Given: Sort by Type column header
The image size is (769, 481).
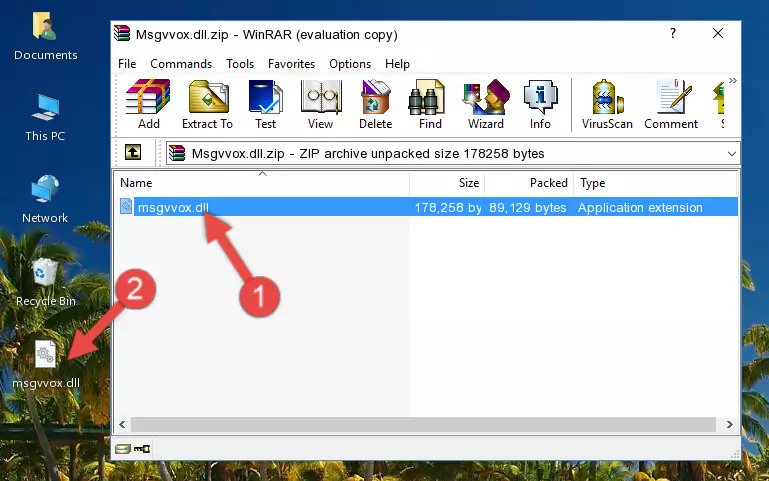Looking at the screenshot, I should tap(655, 183).
